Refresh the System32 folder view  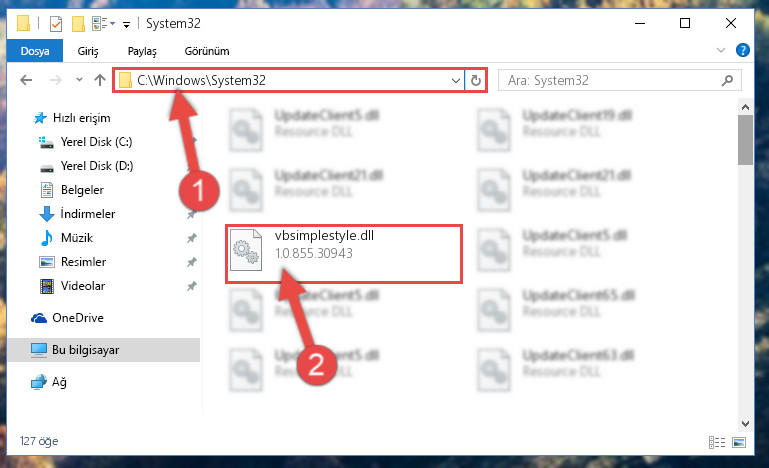coord(476,80)
